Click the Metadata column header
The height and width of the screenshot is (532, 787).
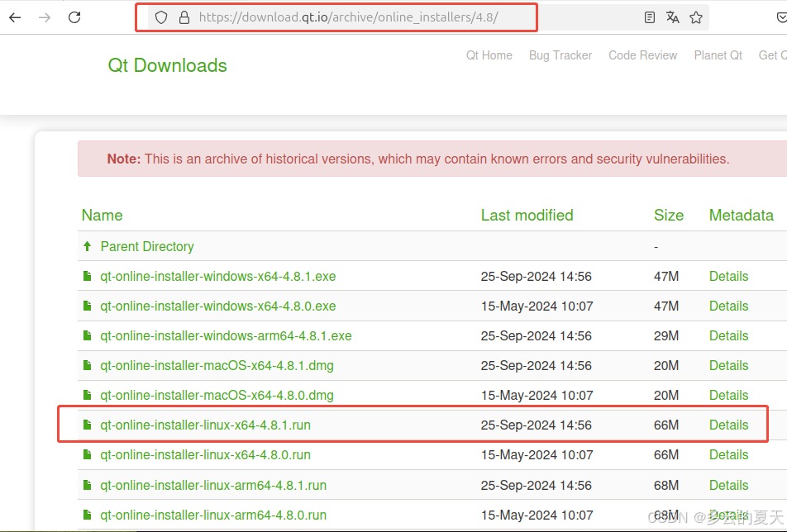coord(741,215)
